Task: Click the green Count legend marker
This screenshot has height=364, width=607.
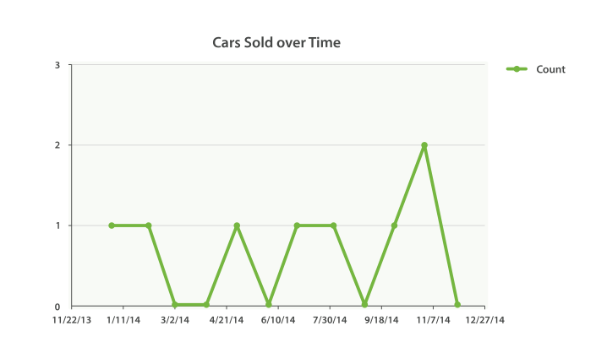Action: click(x=517, y=69)
